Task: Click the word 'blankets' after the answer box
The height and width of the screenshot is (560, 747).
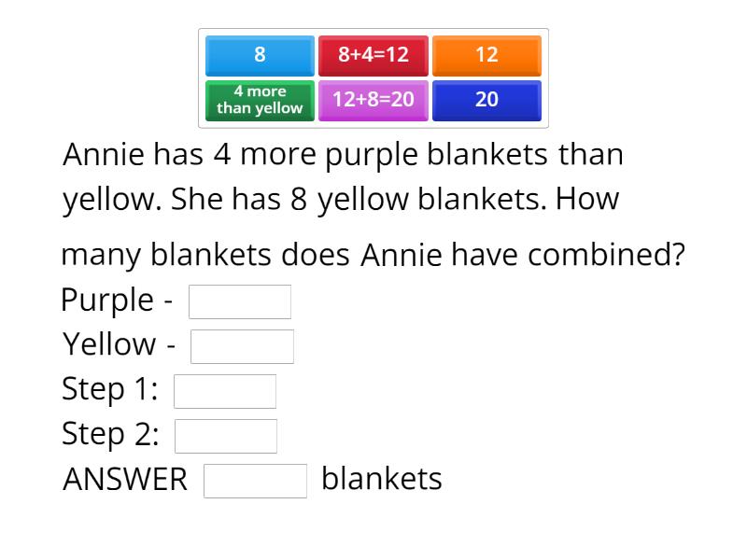Action: pos(382,480)
